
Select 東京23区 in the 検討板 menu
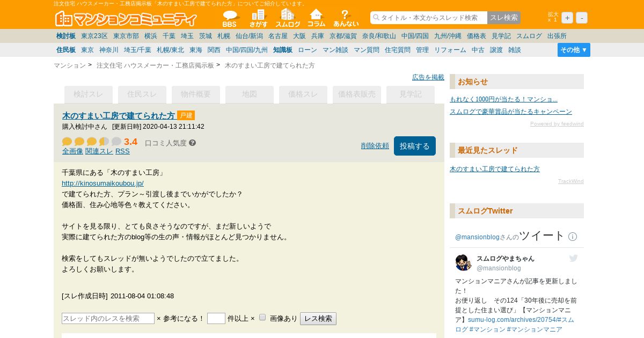(x=94, y=36)
